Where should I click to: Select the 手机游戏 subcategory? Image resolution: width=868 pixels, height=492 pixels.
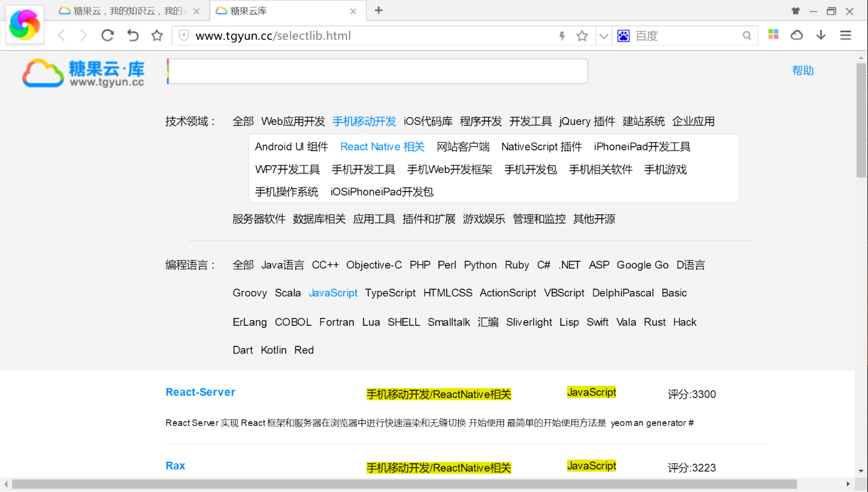click(x=665, y=169)
